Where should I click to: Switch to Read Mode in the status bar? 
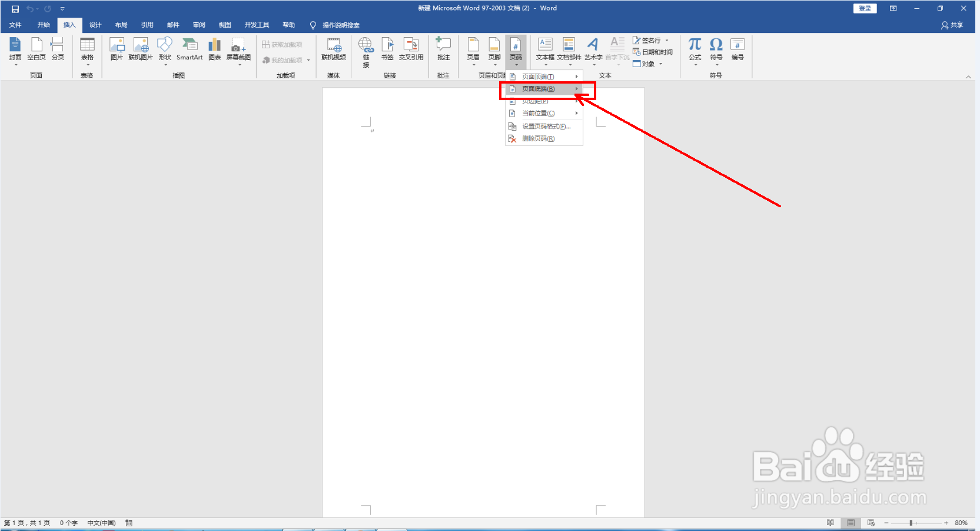click(830, 523)
